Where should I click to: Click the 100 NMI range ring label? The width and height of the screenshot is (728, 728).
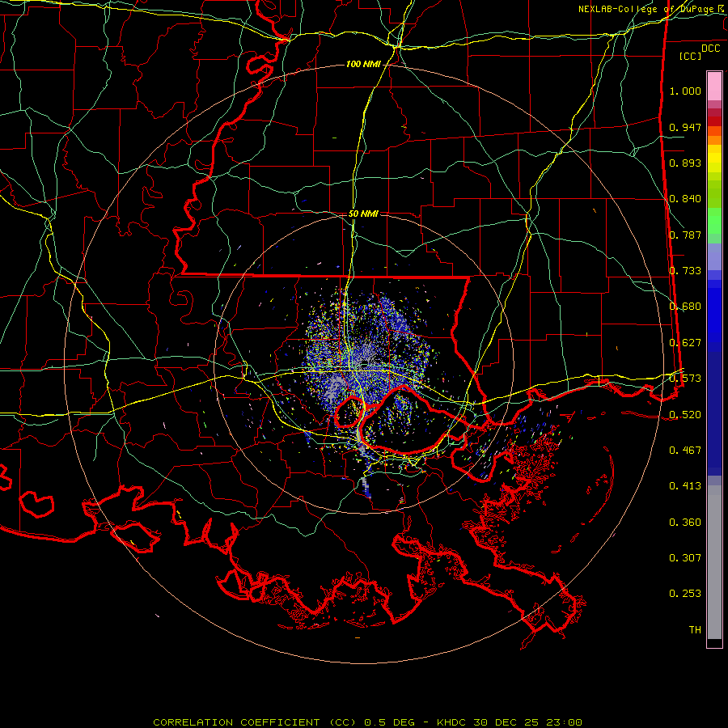(x=363, y=64)
